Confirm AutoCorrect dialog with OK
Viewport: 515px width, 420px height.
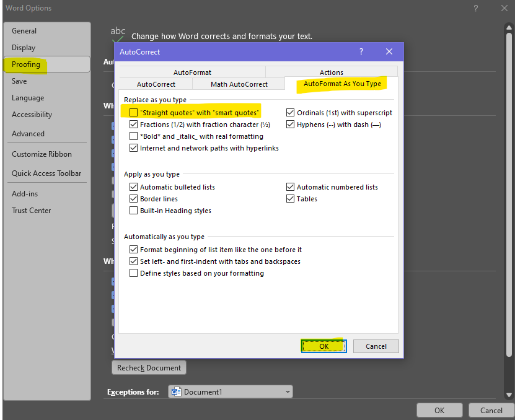324,346
